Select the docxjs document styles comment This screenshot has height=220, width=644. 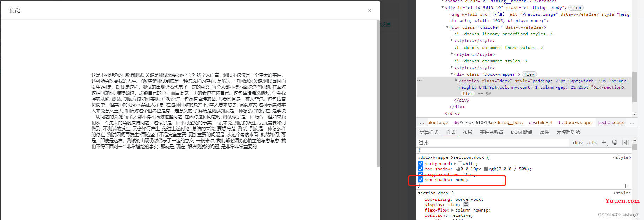coord(491,61)
